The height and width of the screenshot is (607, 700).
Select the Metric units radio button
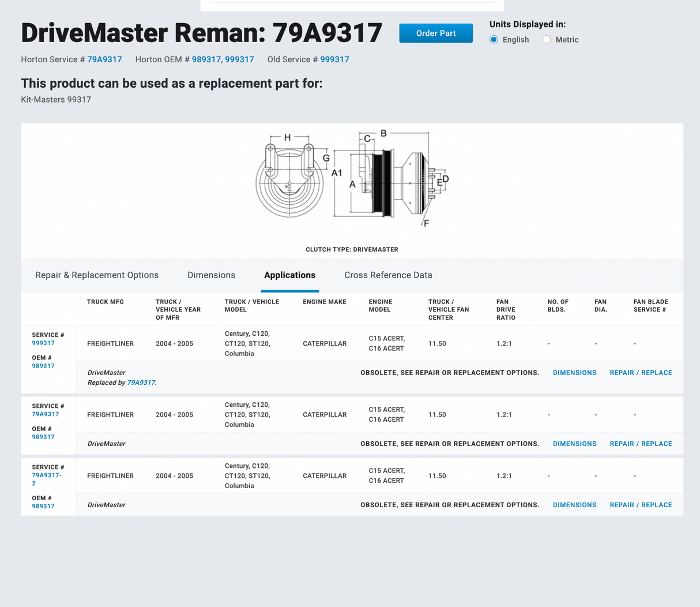point(547,40)
